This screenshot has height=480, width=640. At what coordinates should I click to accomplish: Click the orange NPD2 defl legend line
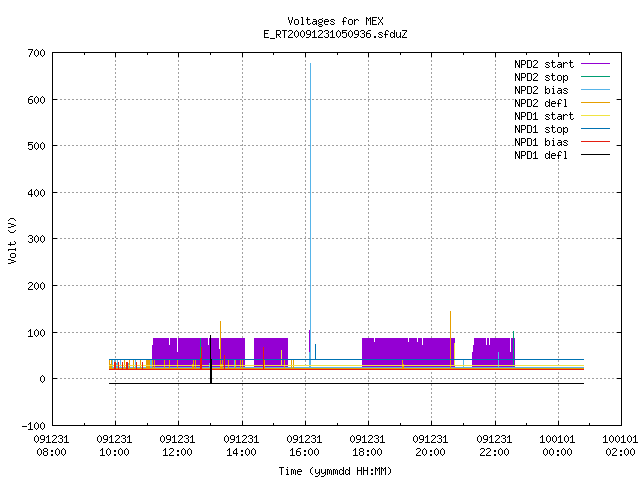click(596, 102)
